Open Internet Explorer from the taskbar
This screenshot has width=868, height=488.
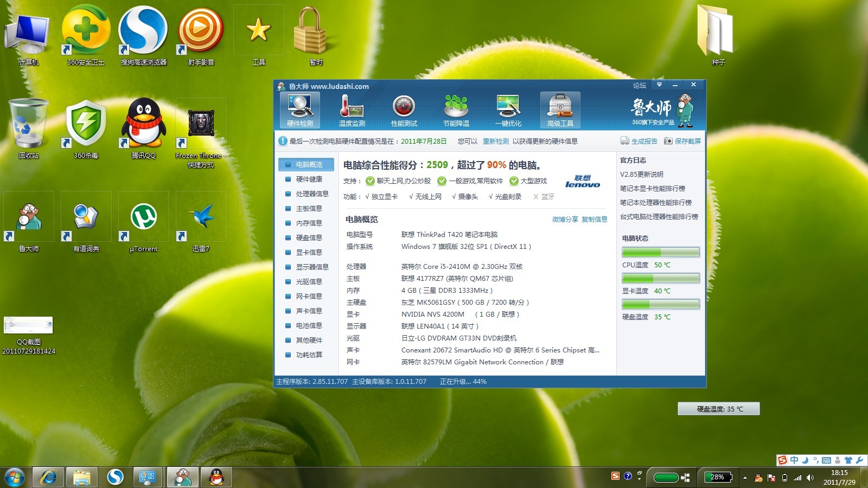pos(48,477)
